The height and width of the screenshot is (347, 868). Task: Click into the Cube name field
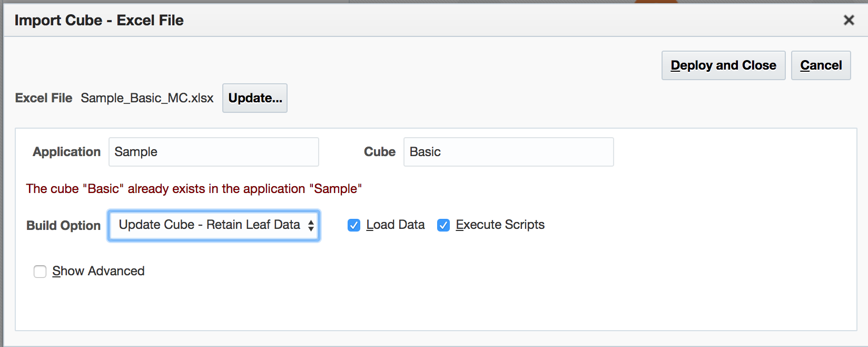(x=508, y=152)
